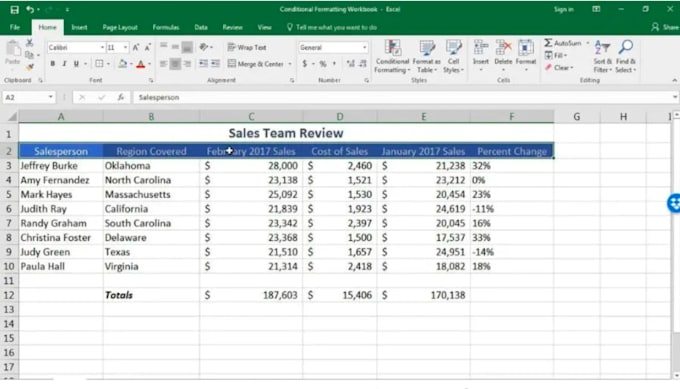Image resolution: width=680 pixels, height=389 pixels.
Task: Click the Name Box showing A2
Action: pyautogui.click(x=29, y=97)
